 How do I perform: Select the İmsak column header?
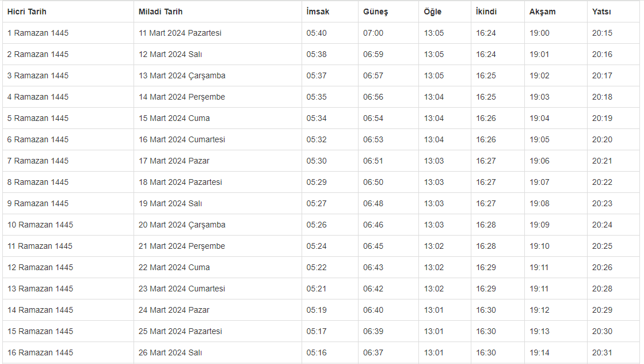point(318,12)
